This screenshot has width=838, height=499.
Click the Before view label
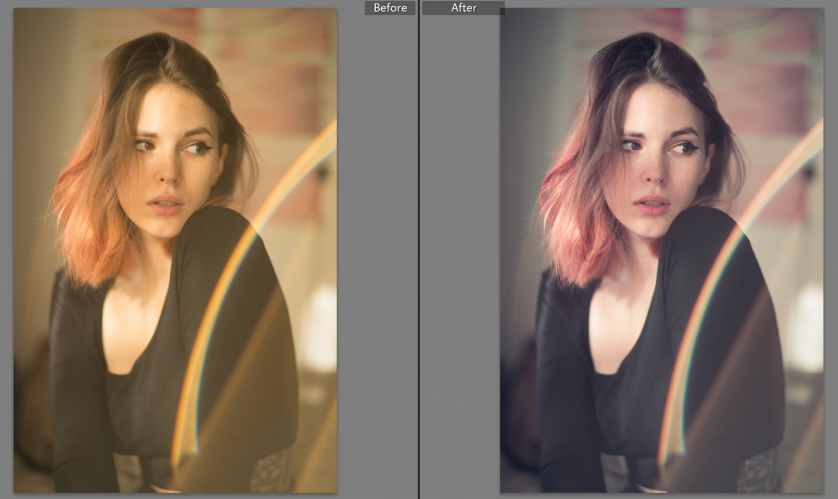click(390, 8)
